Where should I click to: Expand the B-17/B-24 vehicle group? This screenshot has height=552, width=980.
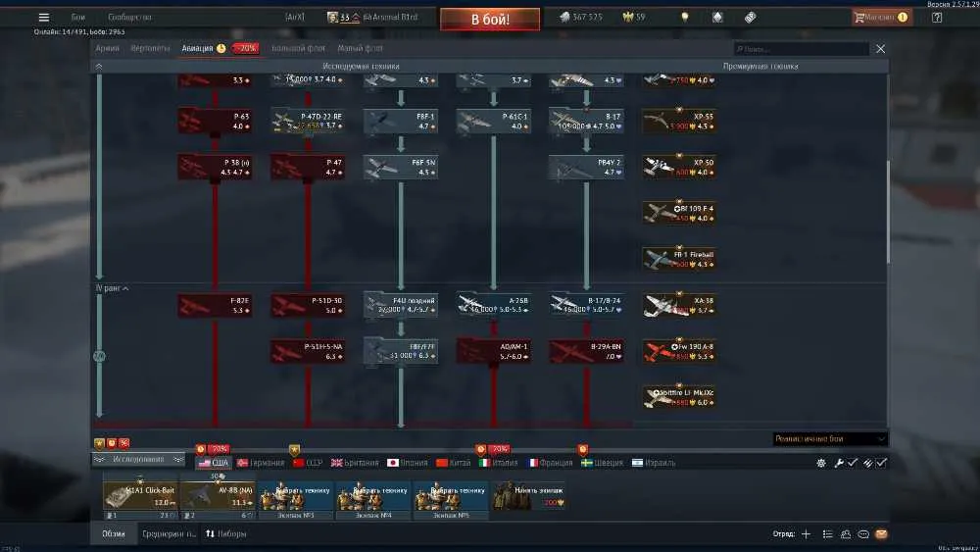pyautogui.click(x=586, y=305)
